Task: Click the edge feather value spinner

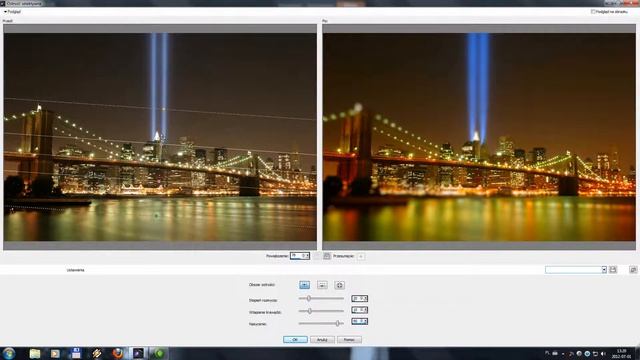Action: pyautogui.click(x=360, y=310)
